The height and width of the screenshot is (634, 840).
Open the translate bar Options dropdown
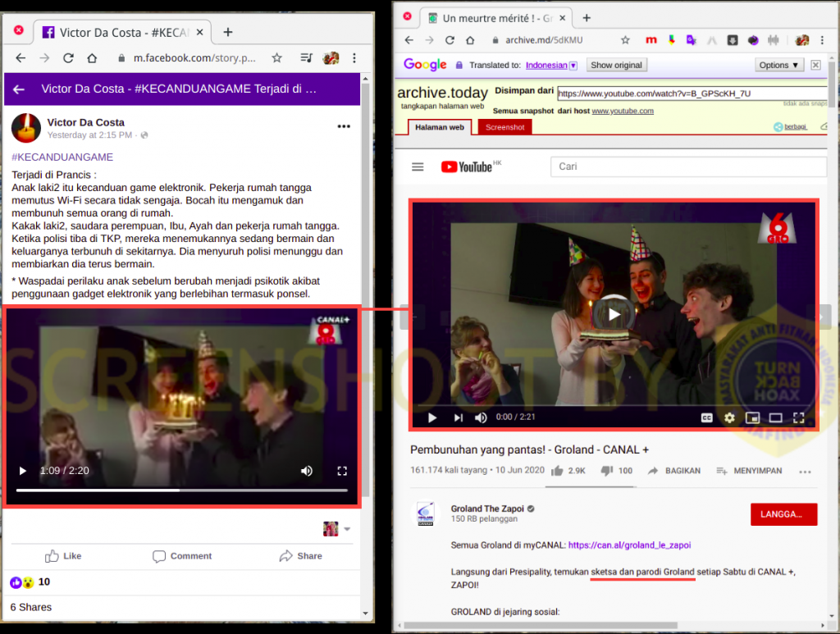[x=778, y=66]
